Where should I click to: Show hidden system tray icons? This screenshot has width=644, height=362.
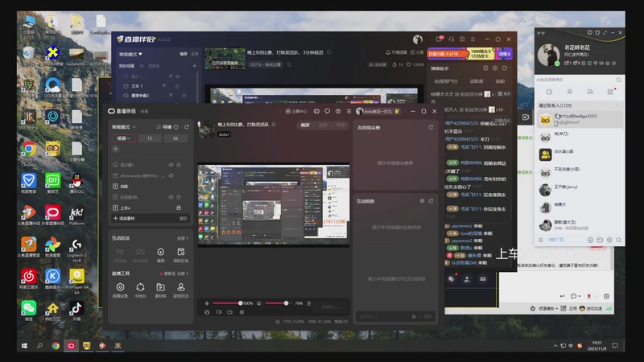[555, 346]
